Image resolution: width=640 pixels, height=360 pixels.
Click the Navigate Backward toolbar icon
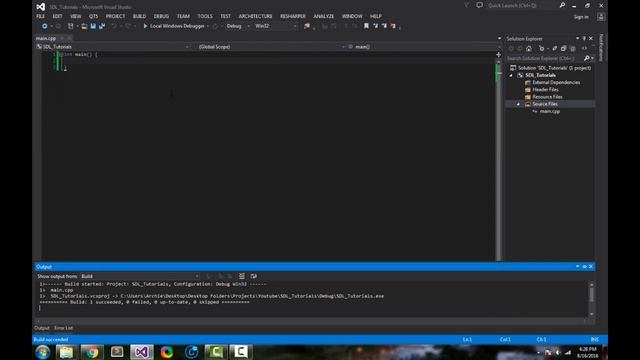[x=44, y=26]
